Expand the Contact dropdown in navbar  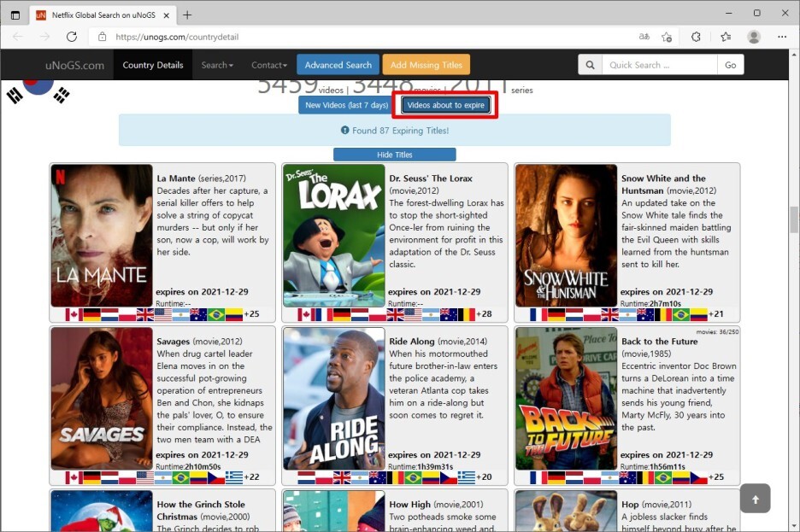pyautogui.click(x=269, y=65)
